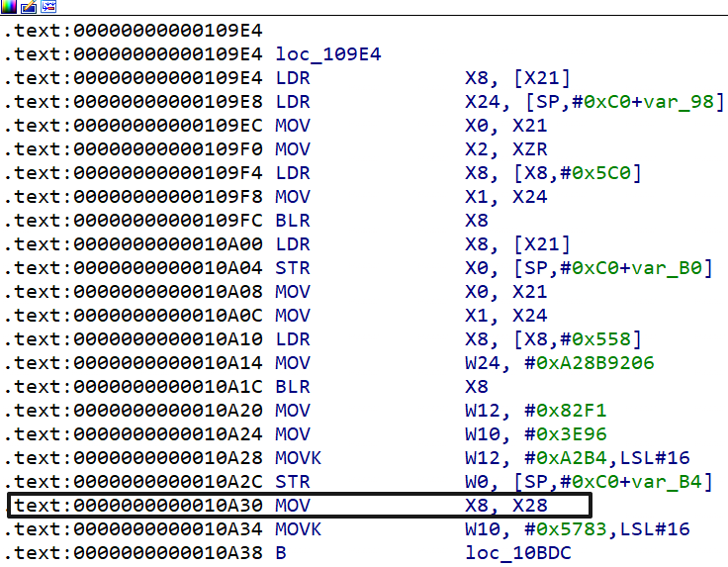728x567 pixels.
Task: Click the BLR mnemonic at address 109FC
Action: pos(293,221)
